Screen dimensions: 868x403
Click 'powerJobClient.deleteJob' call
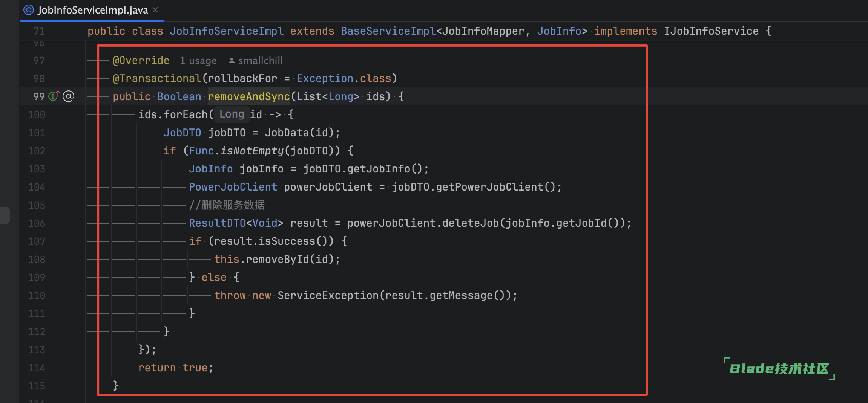[423, 223]
